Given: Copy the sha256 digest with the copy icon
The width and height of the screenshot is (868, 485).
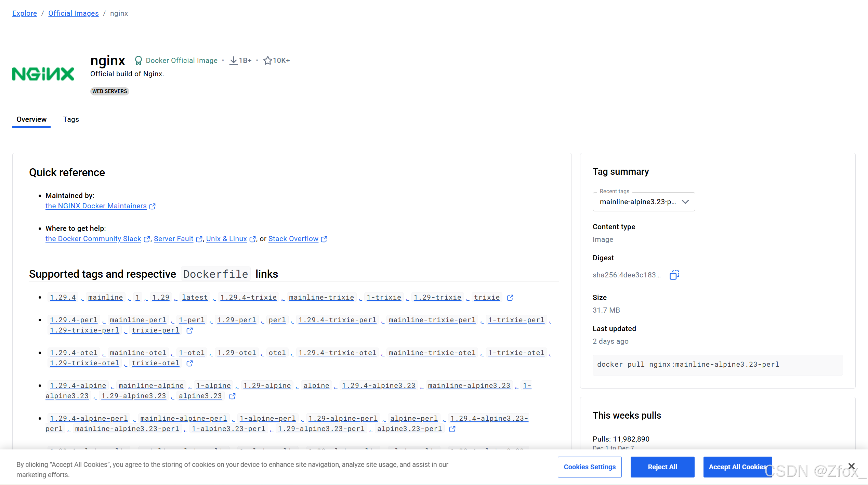Looking at the screenshot, I should (674, 275).
